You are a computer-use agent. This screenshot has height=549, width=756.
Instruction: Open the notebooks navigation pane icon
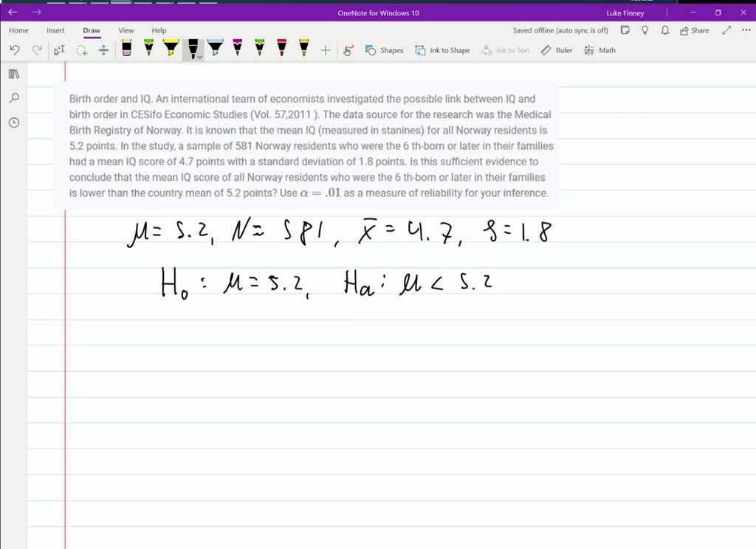13,74
